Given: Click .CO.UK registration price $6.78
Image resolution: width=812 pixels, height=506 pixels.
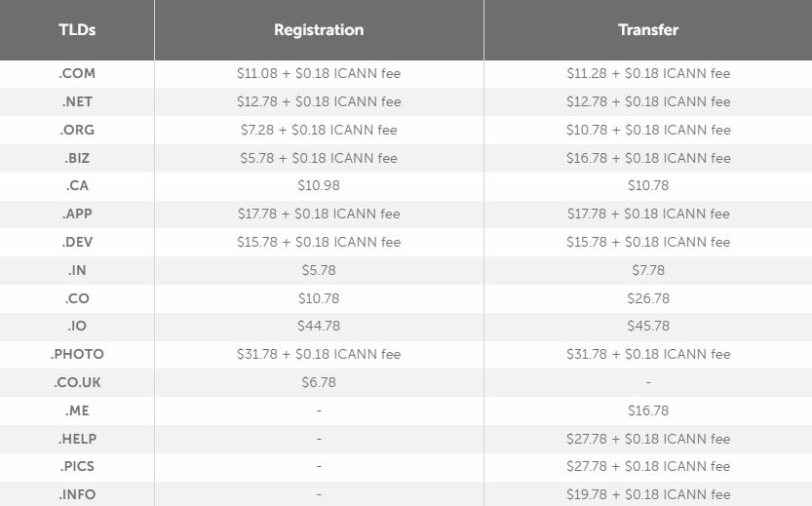Looking at the screenshot, I should point(319,382).
